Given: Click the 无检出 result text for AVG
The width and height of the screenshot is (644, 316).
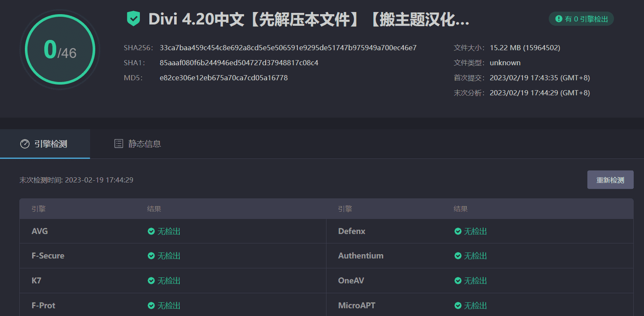Looking at the screenshot, I should pyautogui.click(x=169, y=231).
